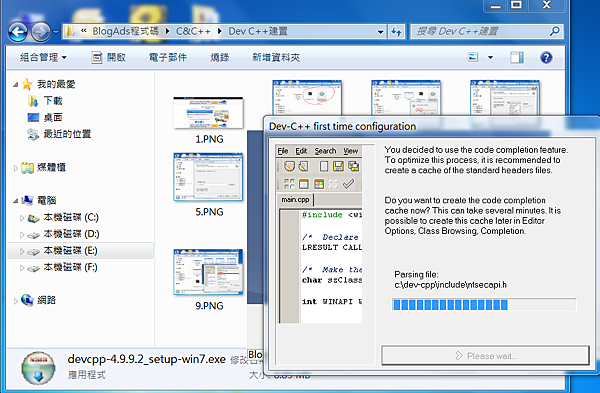Click the save all icon
600x393 pixels.
coord(353,166)
